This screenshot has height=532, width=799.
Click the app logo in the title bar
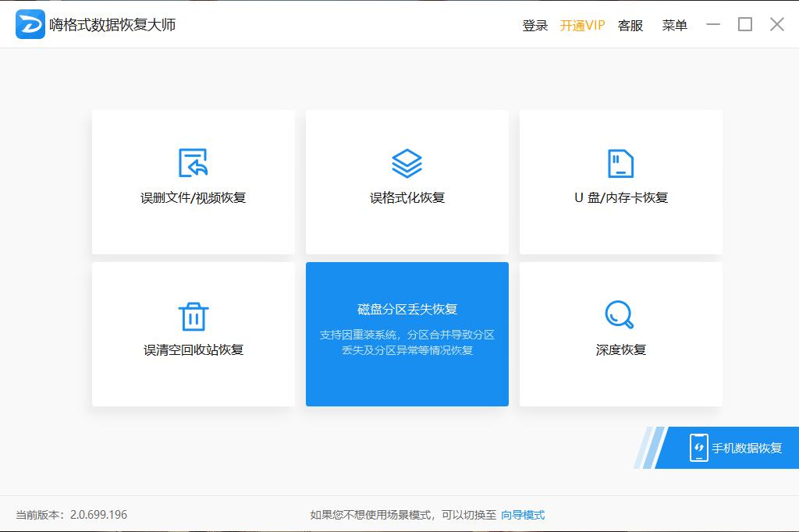pos(29,24)
